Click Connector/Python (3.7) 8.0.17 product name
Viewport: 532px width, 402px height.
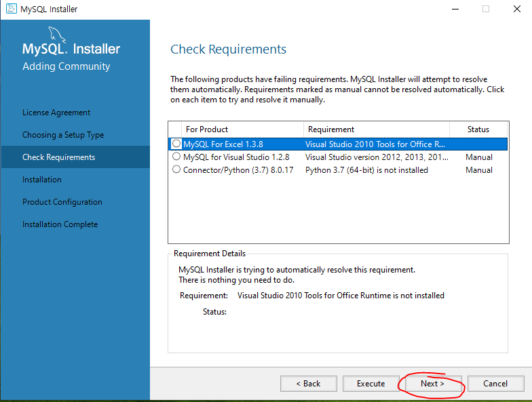coord(238,169)
